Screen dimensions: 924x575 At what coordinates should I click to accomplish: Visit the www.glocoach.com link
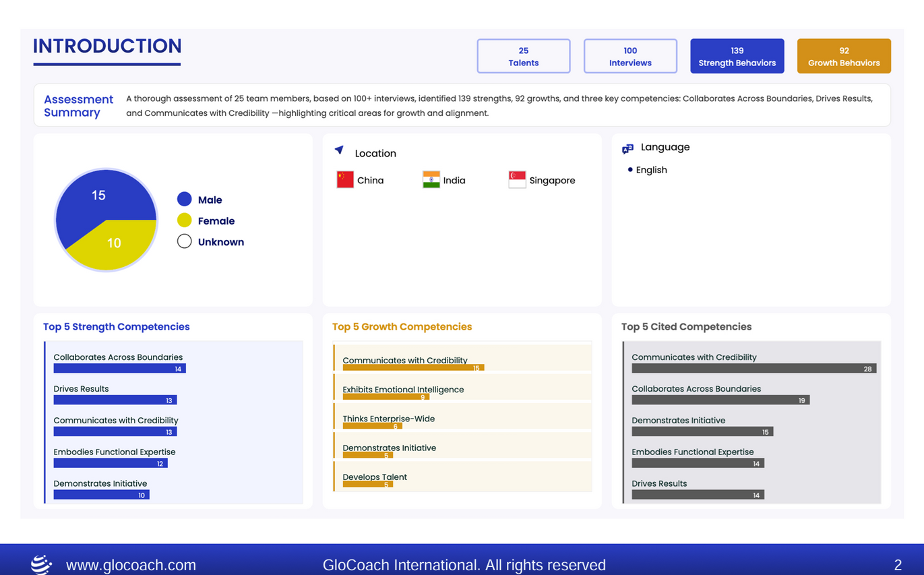(x=131, y=565)
